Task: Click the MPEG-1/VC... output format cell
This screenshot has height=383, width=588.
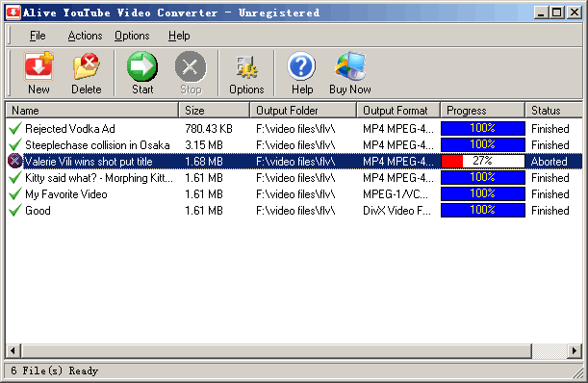Action: 396,194
